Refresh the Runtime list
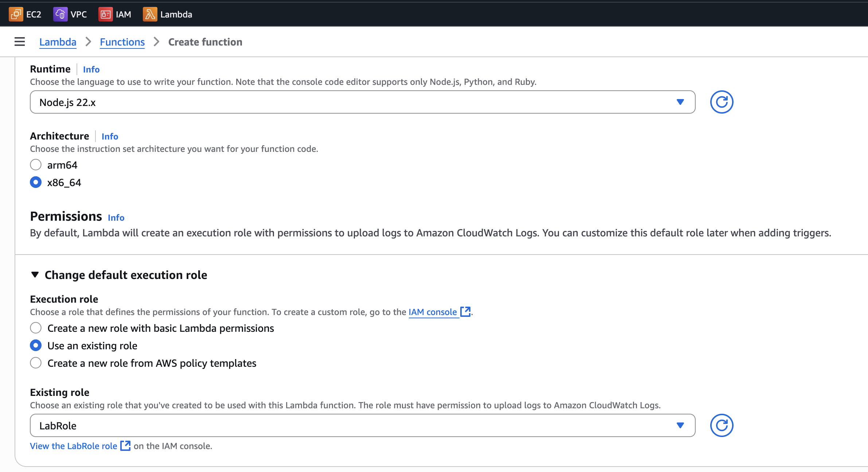This screenshot has height=472, width=868. [x=721, y=102]
